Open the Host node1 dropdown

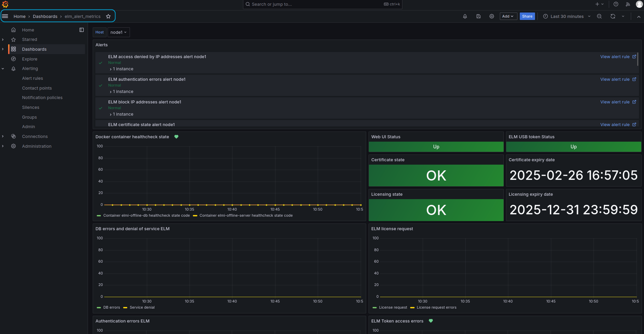pos(118,32)
